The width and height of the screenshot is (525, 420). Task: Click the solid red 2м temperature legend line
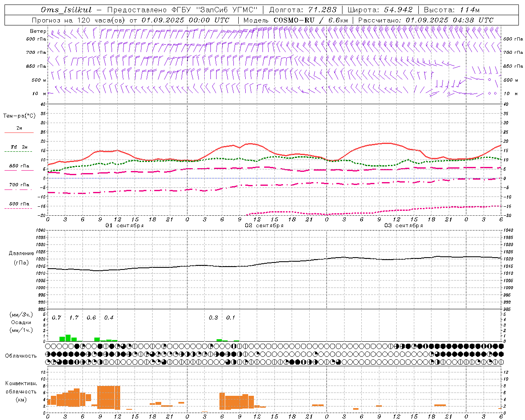click(x=19, y=133)
